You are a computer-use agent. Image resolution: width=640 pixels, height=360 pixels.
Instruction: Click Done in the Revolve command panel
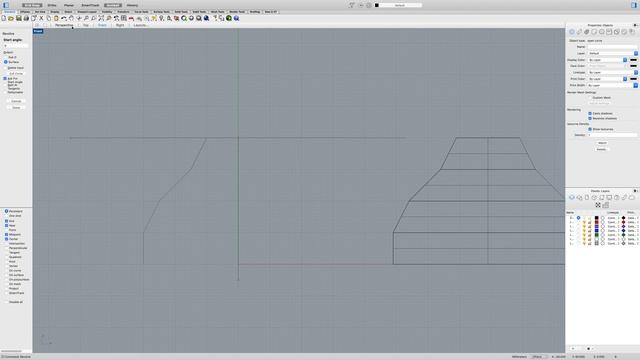click(16, 108)
